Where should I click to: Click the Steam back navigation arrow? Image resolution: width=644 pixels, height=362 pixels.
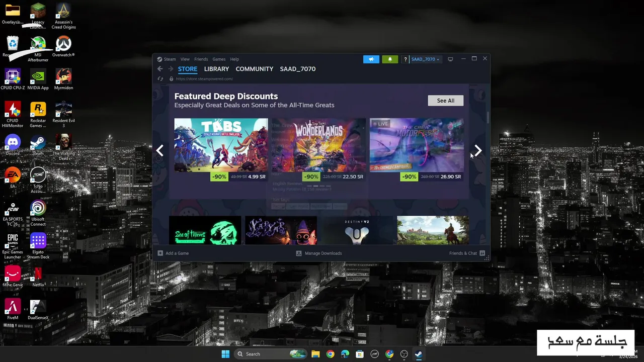click(160, 69)
